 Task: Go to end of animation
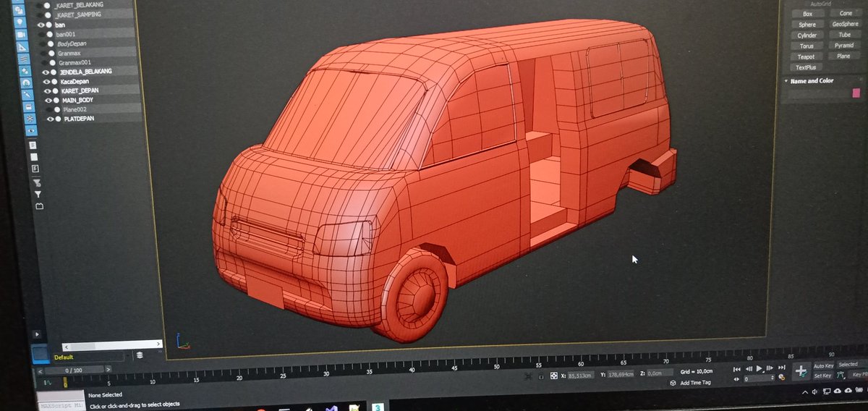pyautogui.click(x=782, y=368)
